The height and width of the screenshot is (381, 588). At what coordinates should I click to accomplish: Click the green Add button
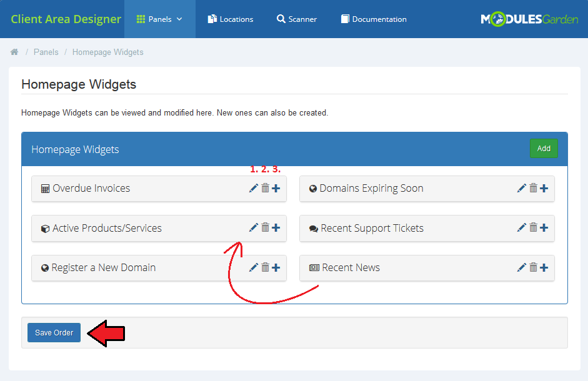pos(544,149)
